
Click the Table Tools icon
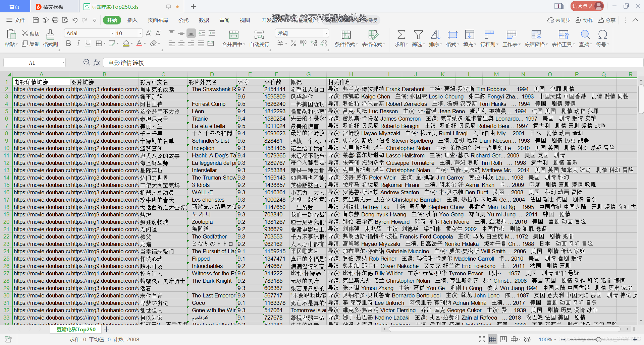(563, 34)
